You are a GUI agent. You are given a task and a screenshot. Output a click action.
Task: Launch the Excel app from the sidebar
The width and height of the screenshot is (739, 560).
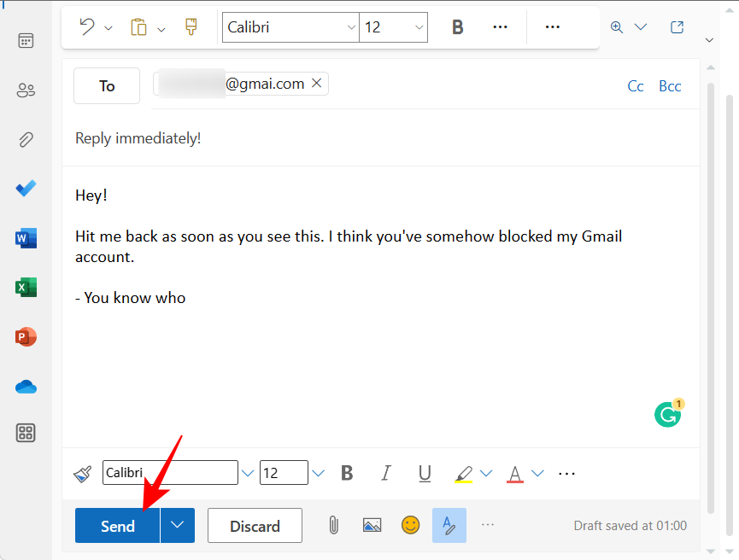26,288
